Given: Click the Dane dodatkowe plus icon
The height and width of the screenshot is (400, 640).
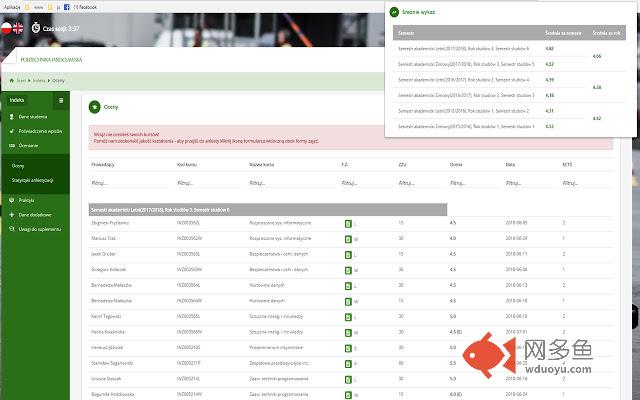Looking at the screenshot, I should [11, 215].
